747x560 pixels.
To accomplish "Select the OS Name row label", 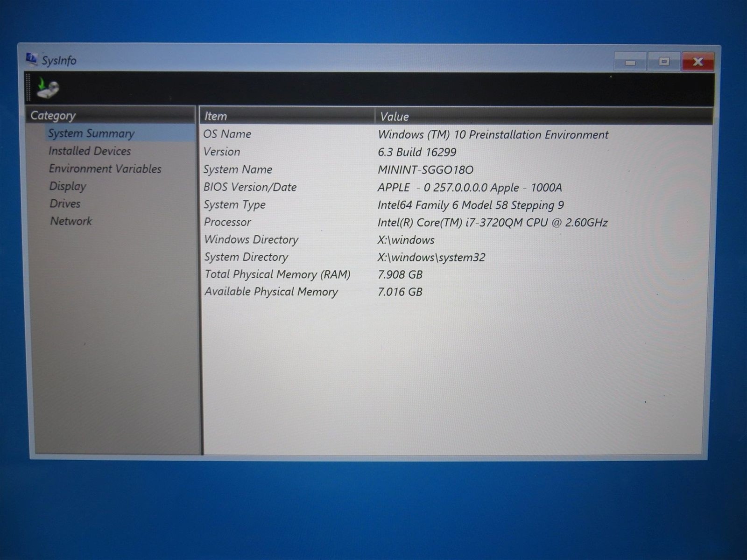I will pos(227,134).
